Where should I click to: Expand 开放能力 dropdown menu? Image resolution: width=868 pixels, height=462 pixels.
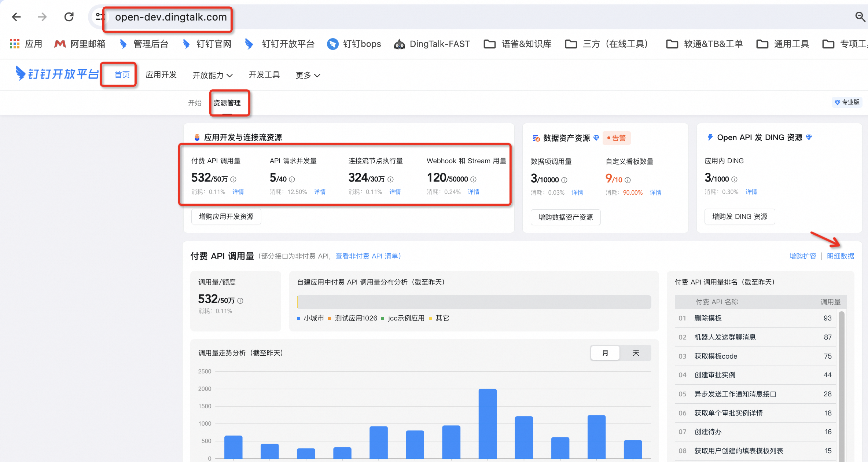point(213,75)
